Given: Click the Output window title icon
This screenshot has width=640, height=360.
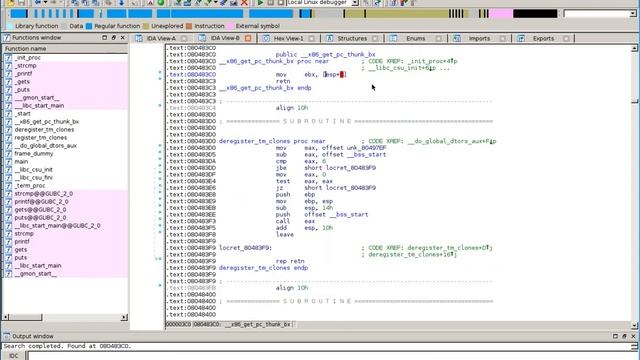Looking at the screenshot, I should [7, 336].
